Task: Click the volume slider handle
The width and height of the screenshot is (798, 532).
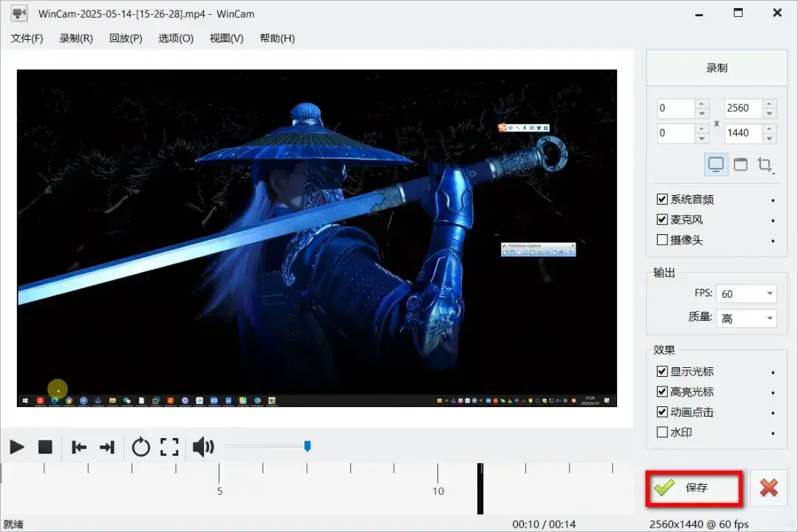Action: [307, 446]
